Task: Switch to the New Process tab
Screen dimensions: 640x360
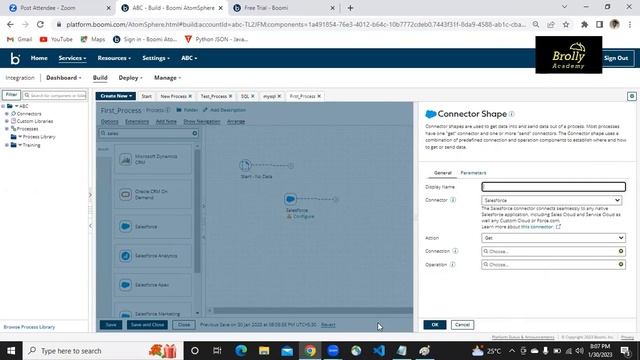Action: [x=173, y=96]
